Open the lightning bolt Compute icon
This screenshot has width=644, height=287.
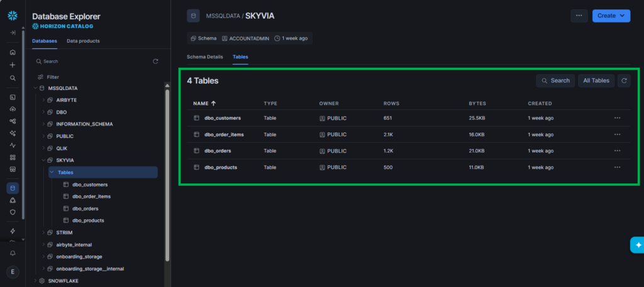13,231
